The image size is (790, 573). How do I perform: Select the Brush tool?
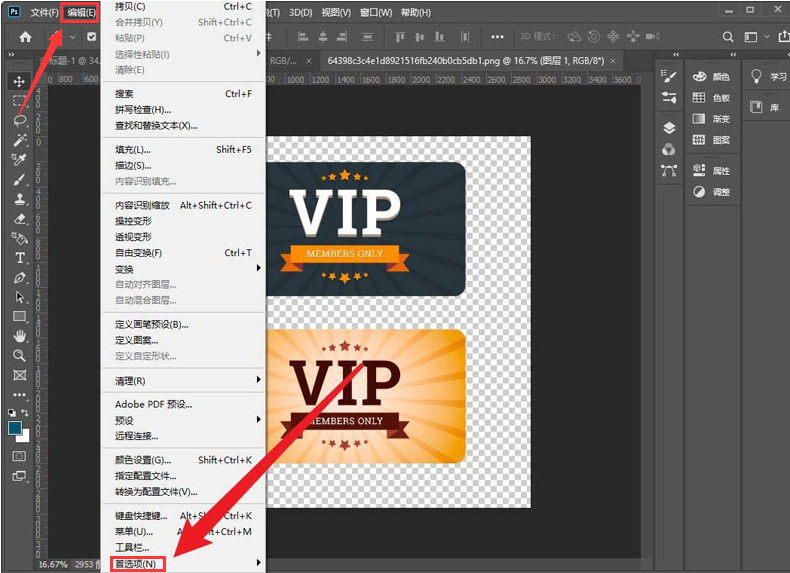(19, 179)
